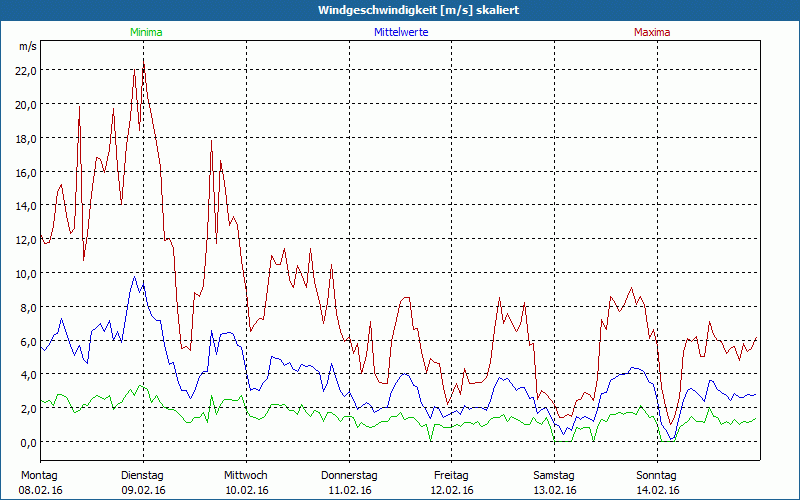Image resolution: width=800 pixels, height=500 pixels.
Task: Select the Sonntag day label
Action: tap(657, 475)
